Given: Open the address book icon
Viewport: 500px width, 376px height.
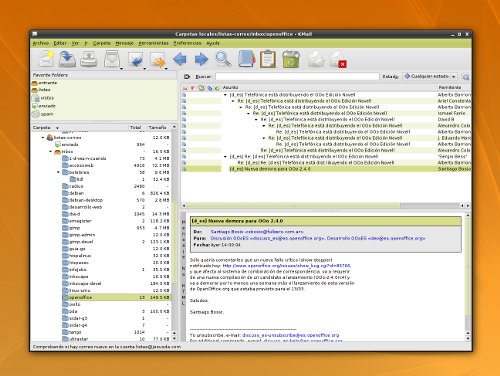Looking at the screenshot, I should click(247, 59).
